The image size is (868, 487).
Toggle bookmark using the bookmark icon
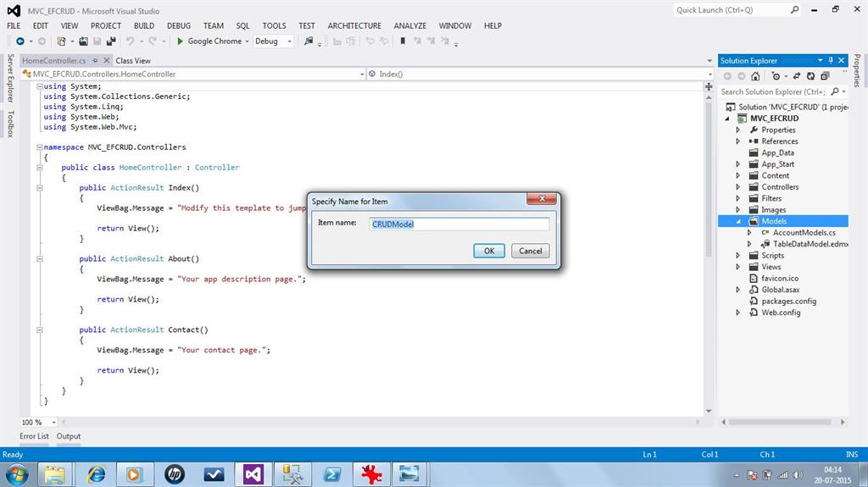(403, 41)
